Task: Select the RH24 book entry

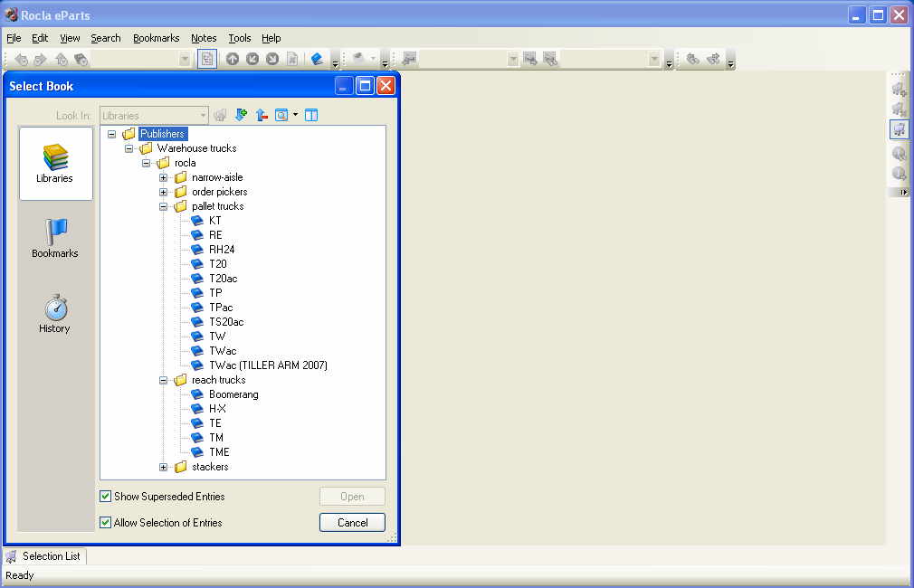Action: [x=222, y=250]
